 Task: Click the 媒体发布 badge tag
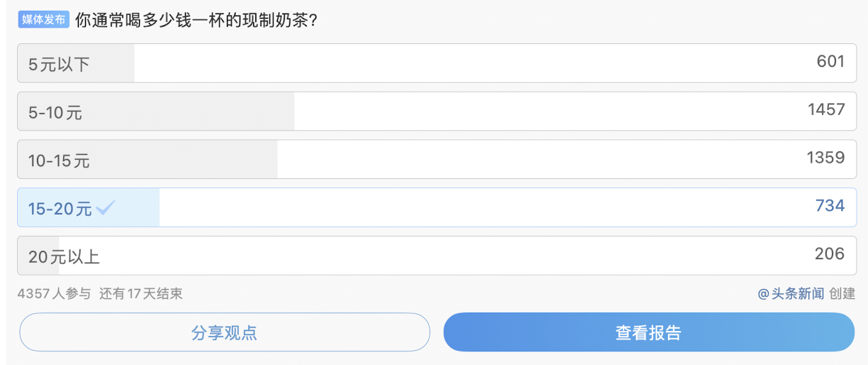point(43,19)
